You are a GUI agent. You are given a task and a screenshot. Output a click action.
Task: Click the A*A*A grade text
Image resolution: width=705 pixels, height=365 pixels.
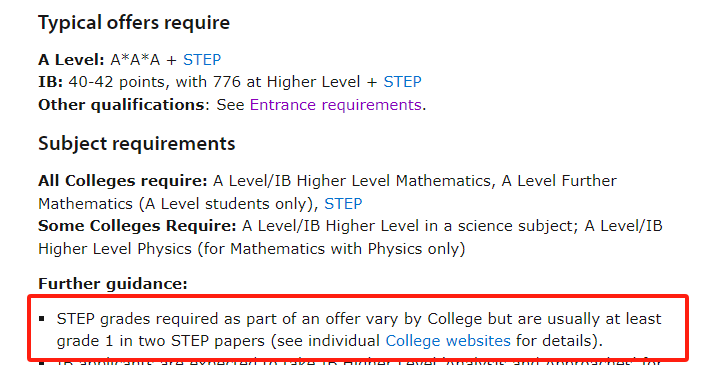pos(135,60)
